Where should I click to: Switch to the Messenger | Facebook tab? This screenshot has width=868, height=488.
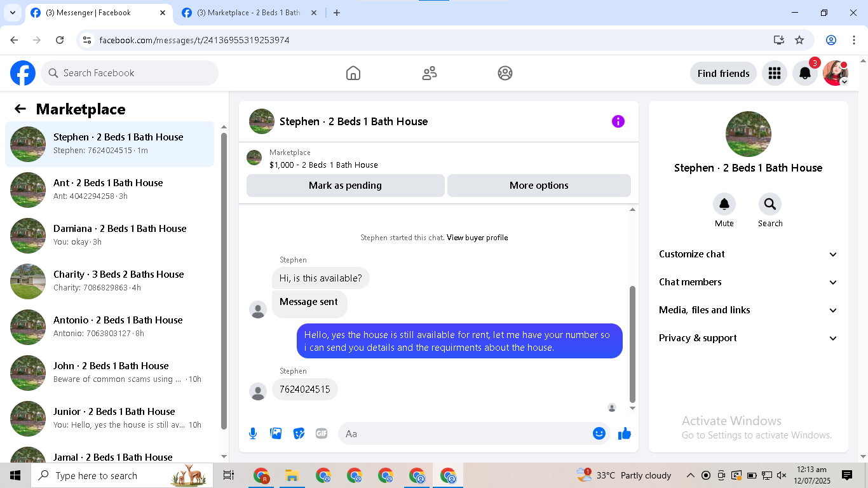[98, 13]
